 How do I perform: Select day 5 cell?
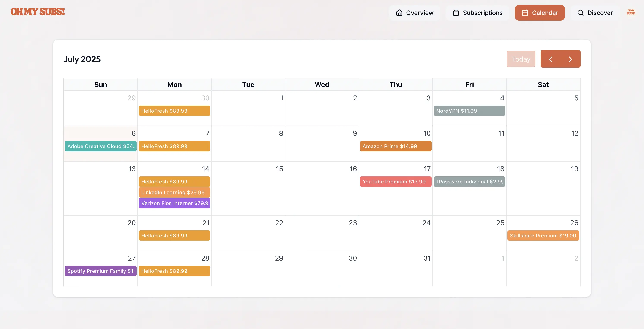pos(543,108)
